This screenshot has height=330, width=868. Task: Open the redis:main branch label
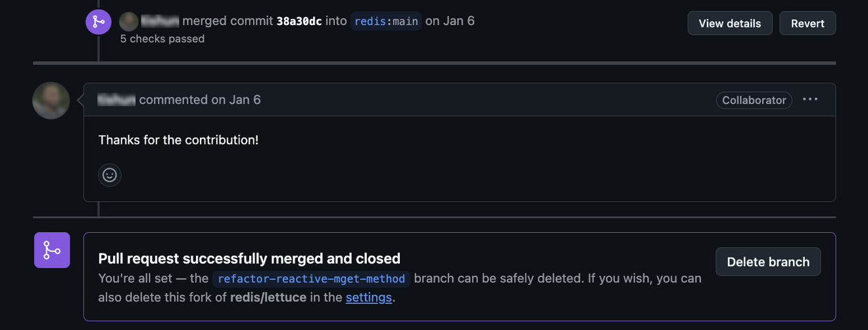[x=386, y=21]
